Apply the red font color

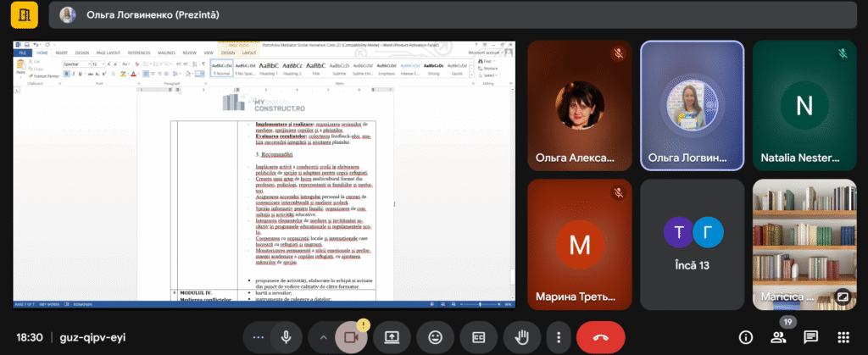[x=133, y=74]
